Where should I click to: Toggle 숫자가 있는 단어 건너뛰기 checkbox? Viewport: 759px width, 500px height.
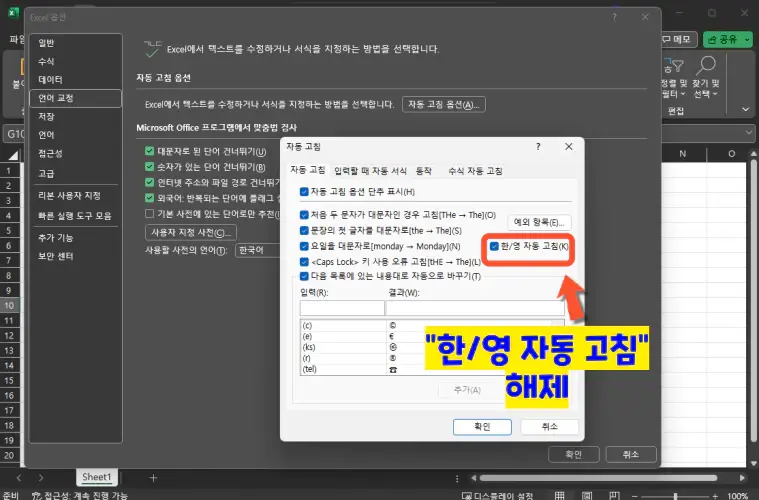tap(150, 167)
